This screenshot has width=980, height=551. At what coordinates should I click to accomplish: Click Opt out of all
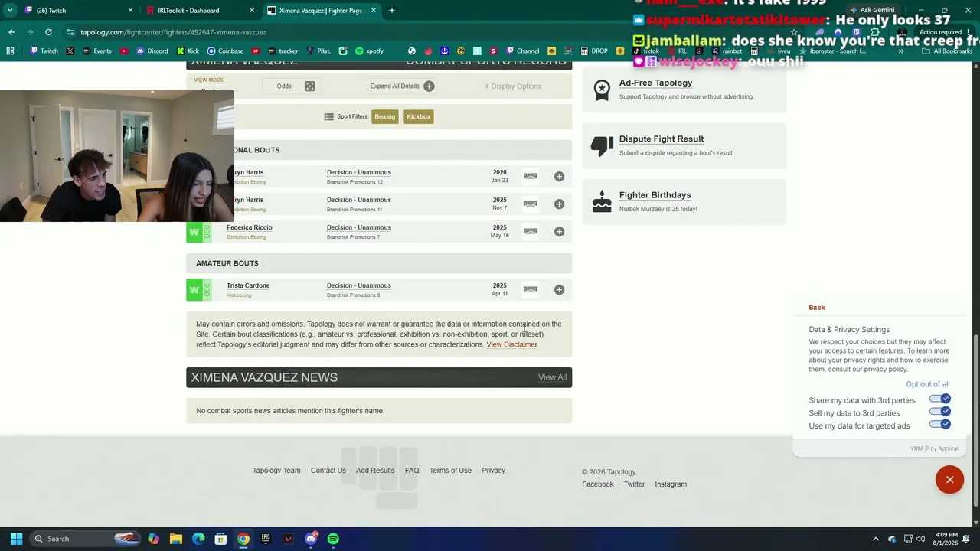click(928, 384)
